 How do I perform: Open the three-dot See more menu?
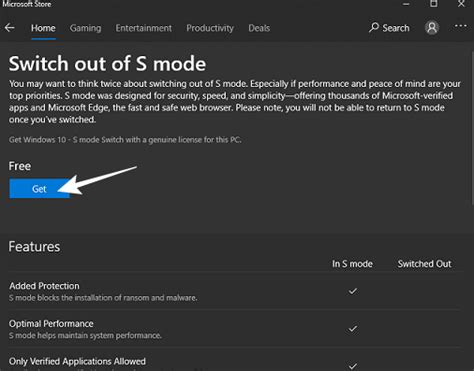pyautogui.click(x=461, y=26)
